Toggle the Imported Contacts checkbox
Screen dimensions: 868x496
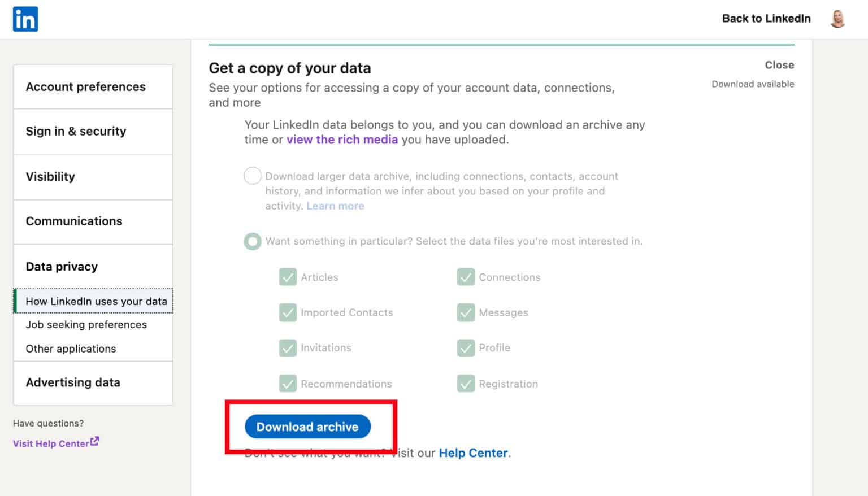click(x=288, y=312)
